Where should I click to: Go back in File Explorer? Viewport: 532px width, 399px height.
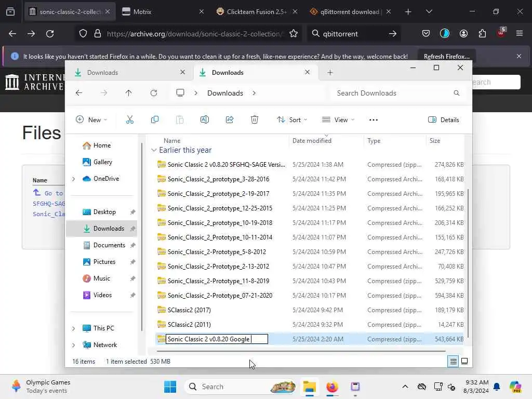[79, 93]
